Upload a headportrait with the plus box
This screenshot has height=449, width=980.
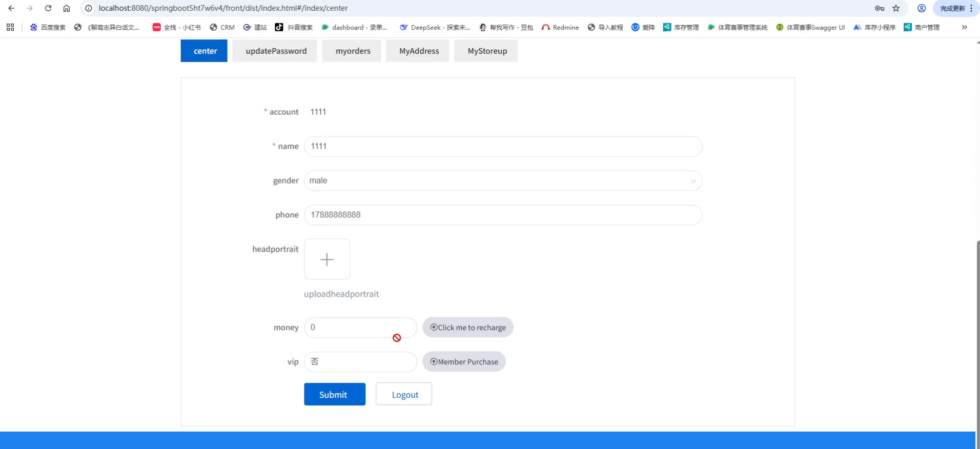pyautogui.click(x=327, y=259)
